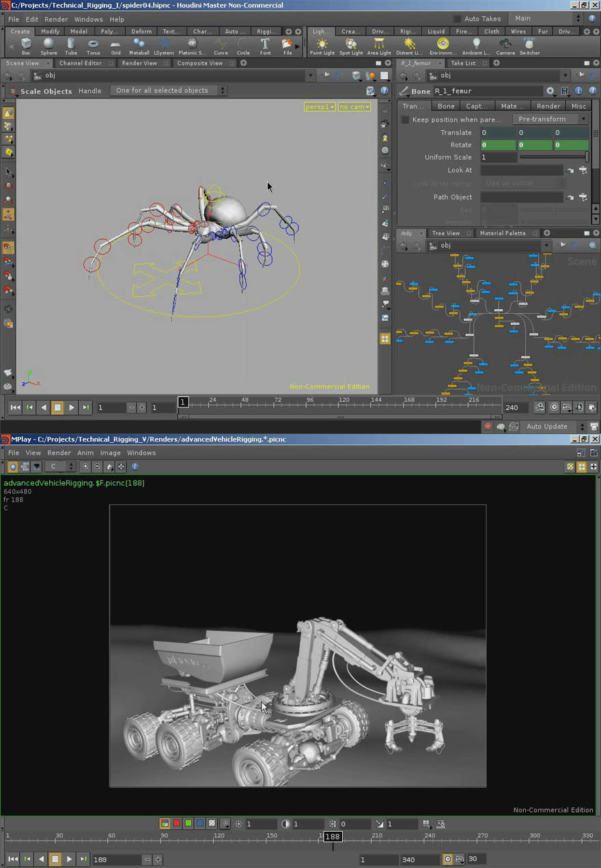Click the Scale Objects help icon in viewport
The width and height of the screenshot is (601, 868).
coord(385,91)
